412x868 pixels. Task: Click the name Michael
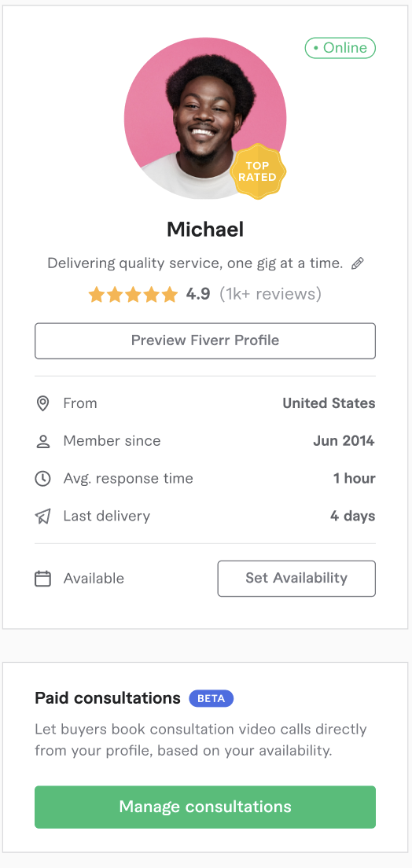(x=205, y=229)
